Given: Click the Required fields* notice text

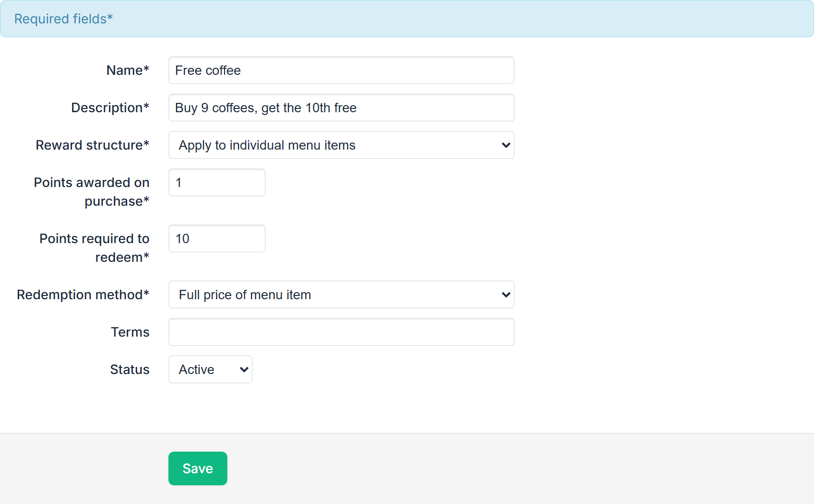Looking at the screenshot, I should click(64, 19).
